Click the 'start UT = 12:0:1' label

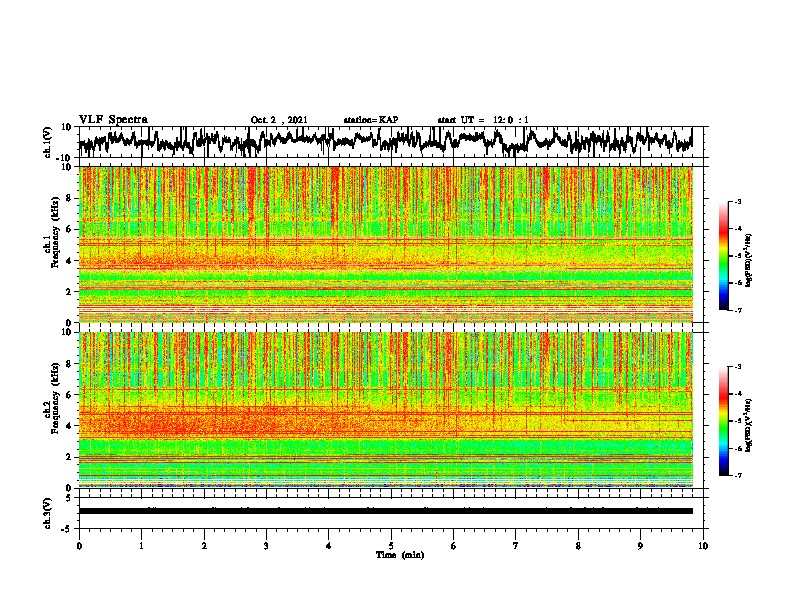(x=483, y=120)
